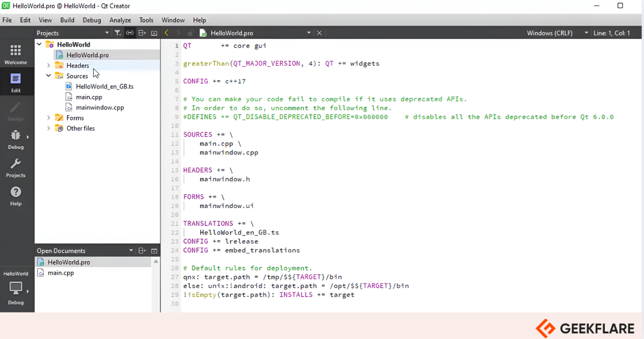
Task: Click the mainwindow.ui text on line 19
Action: click(x=227, y=206)
